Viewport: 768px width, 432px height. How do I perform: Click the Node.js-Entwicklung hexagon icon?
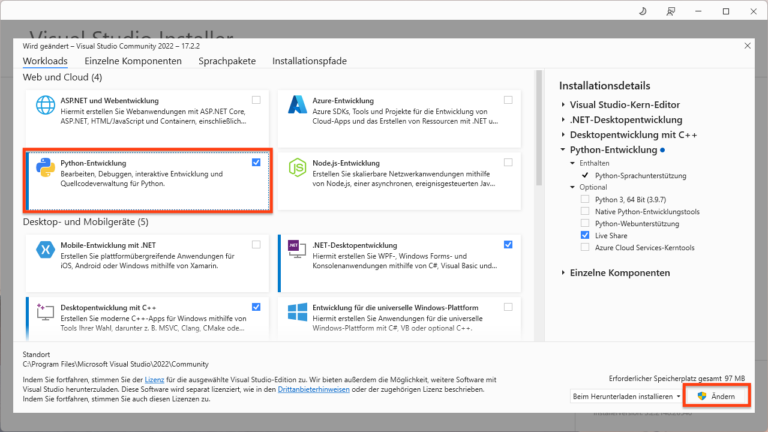297,168
